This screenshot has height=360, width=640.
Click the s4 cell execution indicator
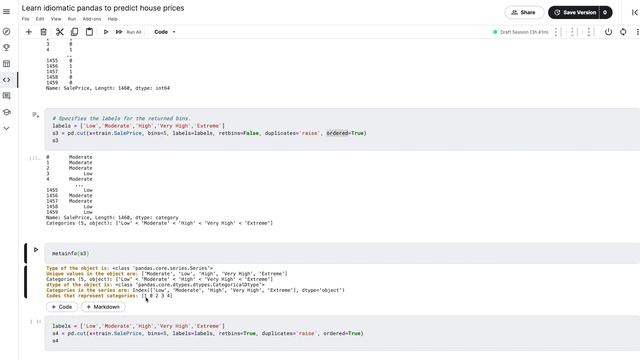coord(36,322)
